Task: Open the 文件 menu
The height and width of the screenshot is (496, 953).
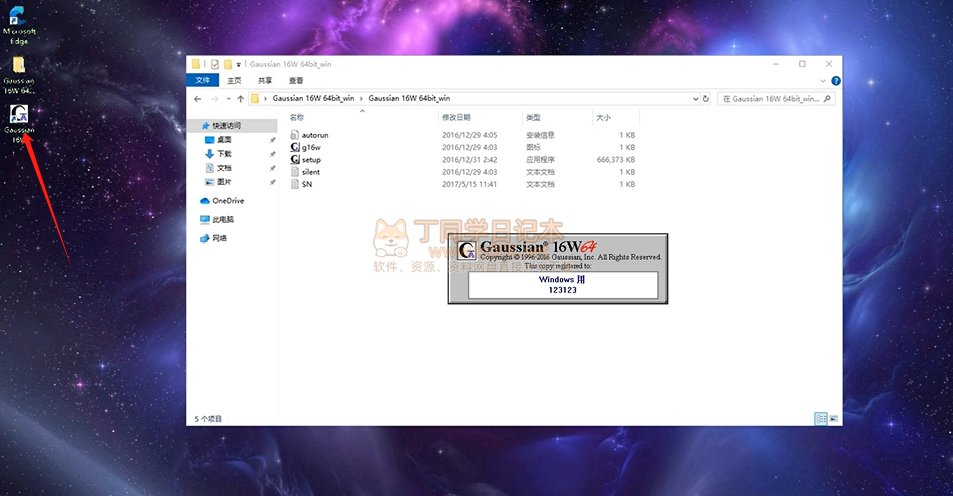Action: click(x=202, y=80)
